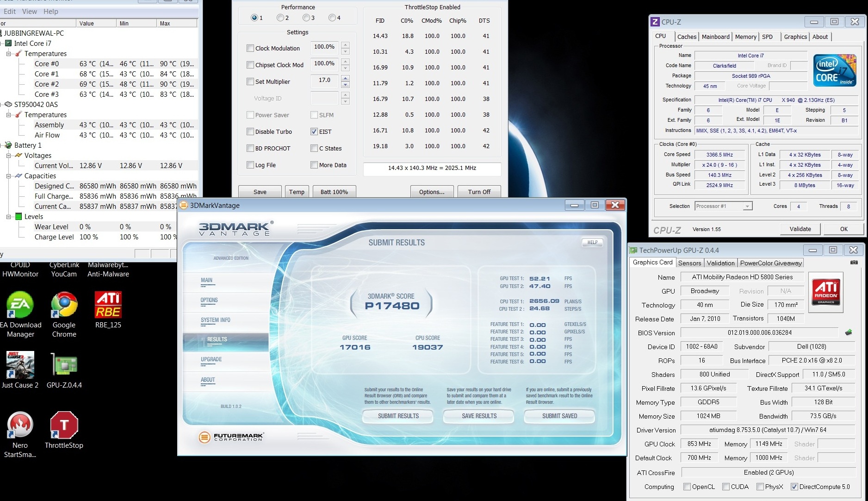The image size is (868, 501).
Task: Check the Set Multiplier option
Action: 250,81
